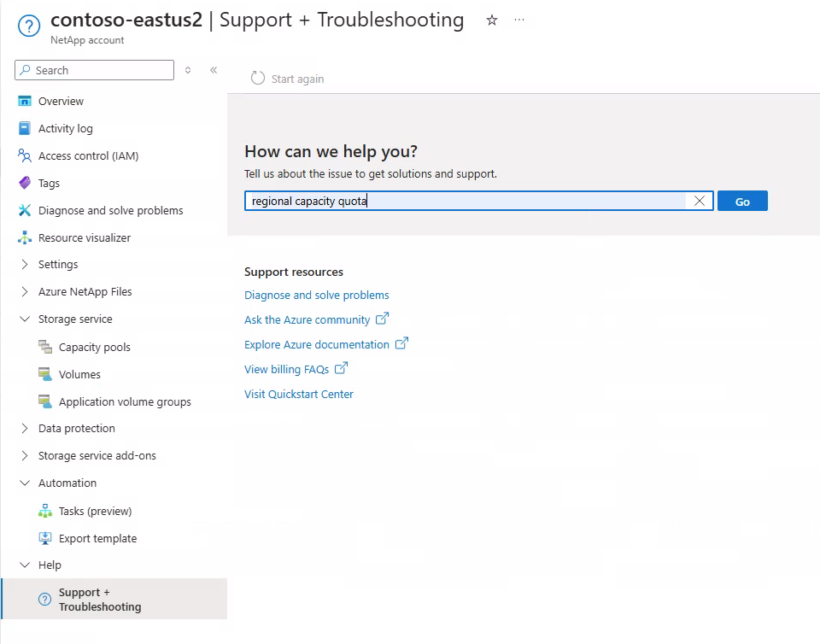Click the Tasks (preview) icon
This screenshot has width=820, height=644.
(44, 511)
